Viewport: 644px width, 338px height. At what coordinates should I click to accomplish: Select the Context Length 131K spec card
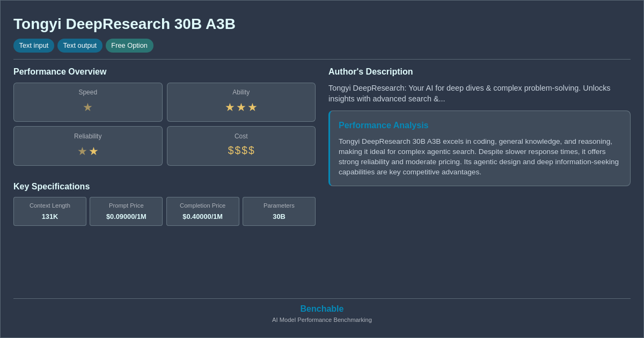49,211
